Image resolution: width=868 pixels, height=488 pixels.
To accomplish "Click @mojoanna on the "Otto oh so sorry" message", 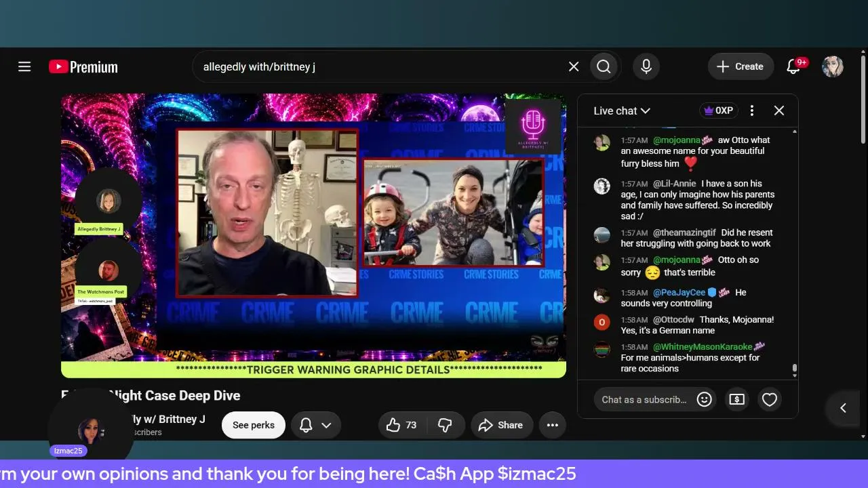I will [x=676, y=260].
